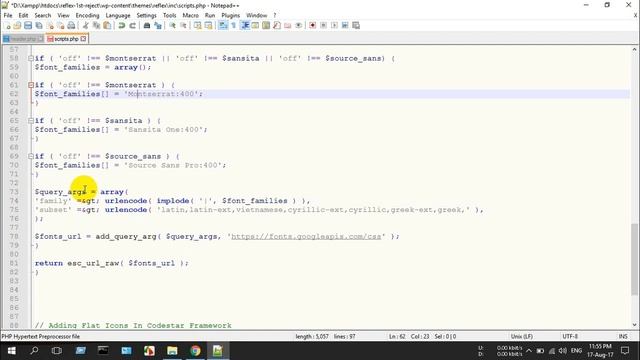640x360 pixels.
Task: Click the editor scrollbar up arrow
Action: pyautogui.click(x=634, y=49)
